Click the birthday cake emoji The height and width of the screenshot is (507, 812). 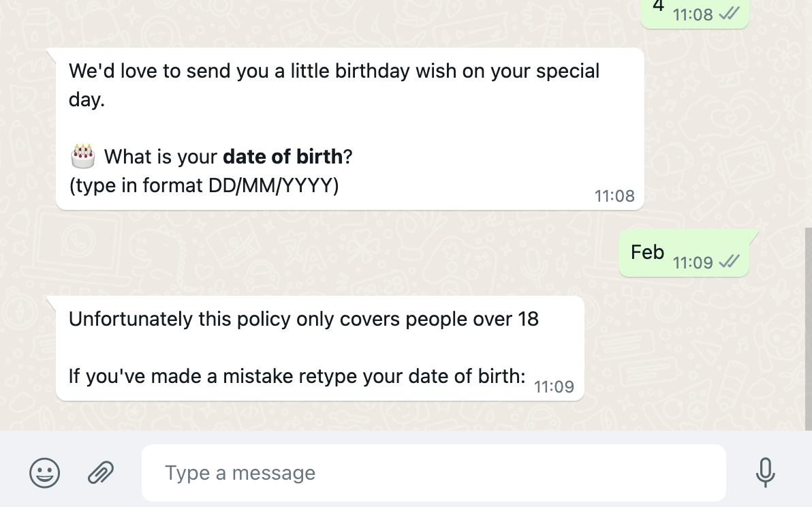[83, 157]
